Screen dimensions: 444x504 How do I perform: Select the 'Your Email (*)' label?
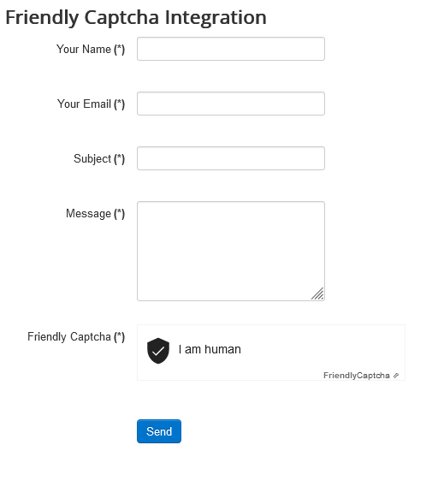click(91, 104)
